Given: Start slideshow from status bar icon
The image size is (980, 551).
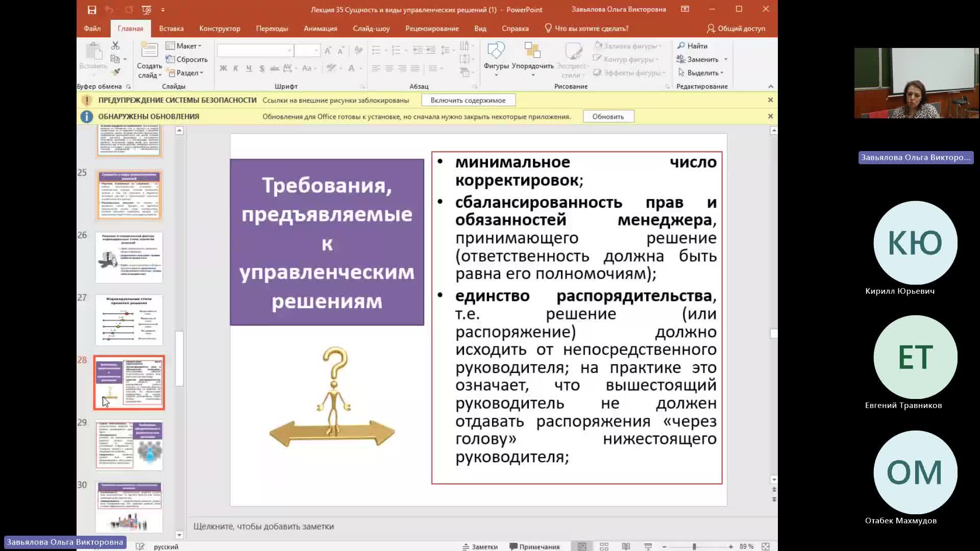Looking at the screenshot, I should 648,546.
